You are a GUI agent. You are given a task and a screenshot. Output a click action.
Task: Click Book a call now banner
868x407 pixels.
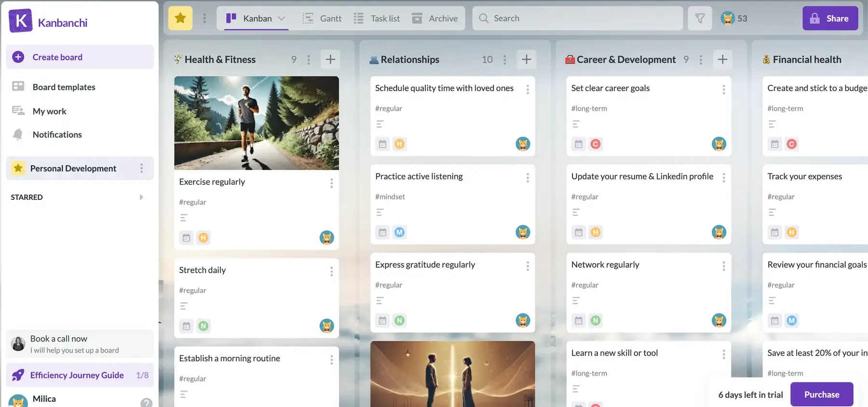(80, 344)
